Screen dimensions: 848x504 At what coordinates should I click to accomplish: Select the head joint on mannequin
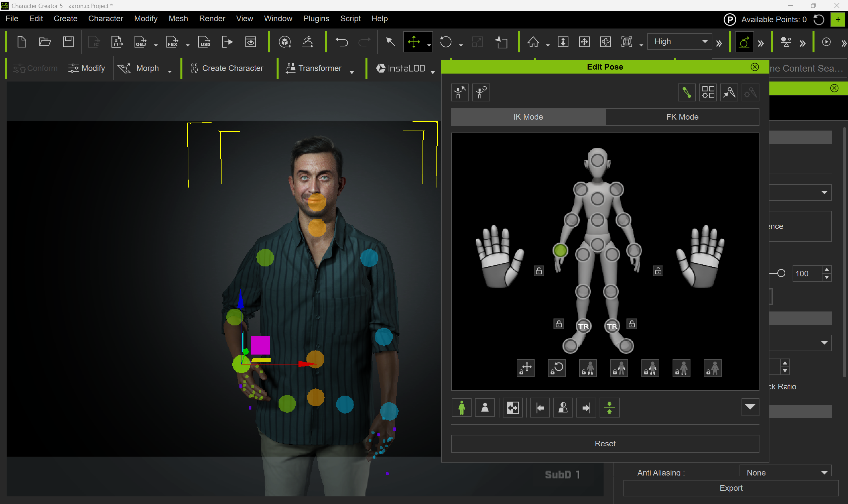click(598, 161)
